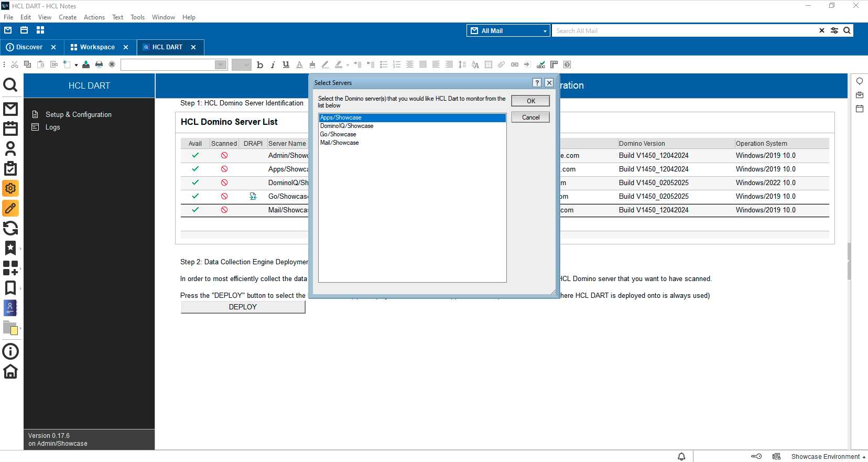Image resolution: width=868 pixels, height=462 pixels.
Task: Open the highlighter color dropdown arrow
Action: click(348, 65)
